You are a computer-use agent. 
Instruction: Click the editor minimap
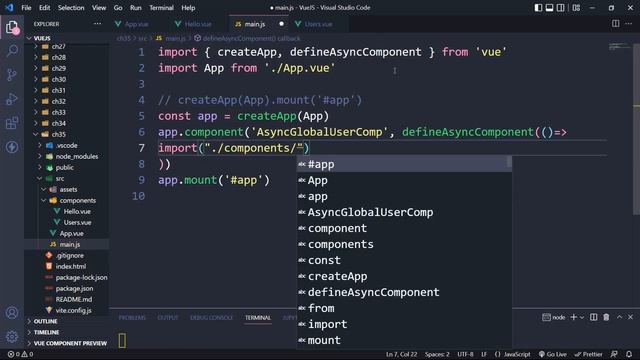pyautogui.click(x=620, y=47)
